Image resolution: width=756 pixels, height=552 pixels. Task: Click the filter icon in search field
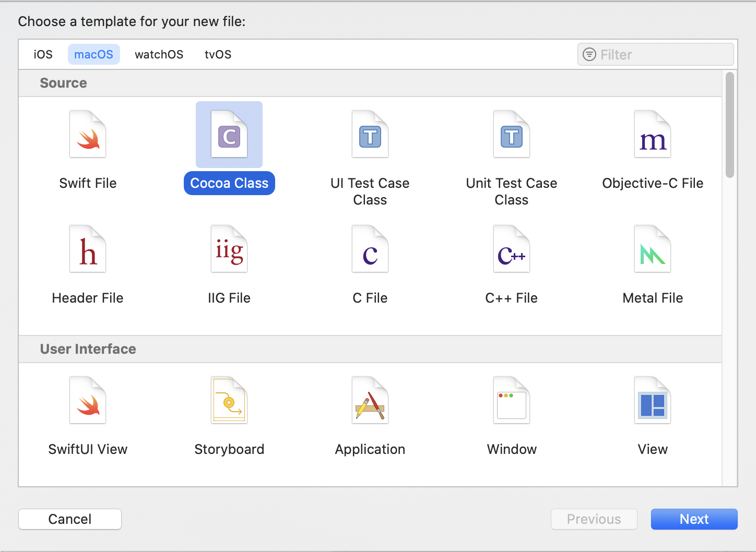point(589,54)
